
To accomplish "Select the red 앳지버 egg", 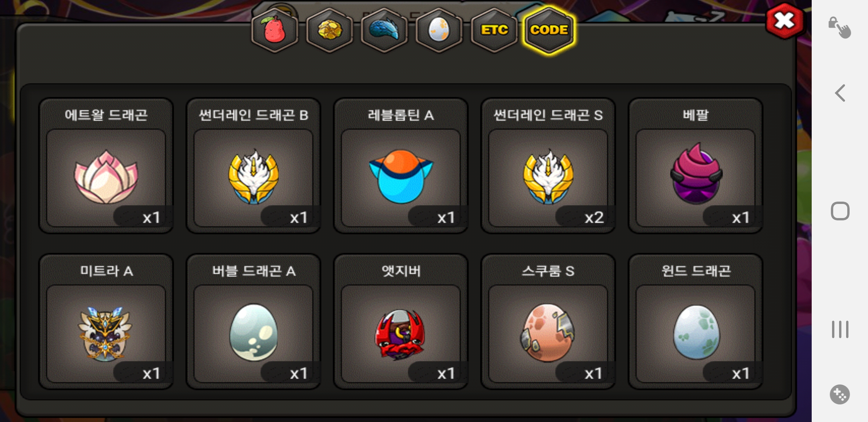I will (x=401, y=322).
